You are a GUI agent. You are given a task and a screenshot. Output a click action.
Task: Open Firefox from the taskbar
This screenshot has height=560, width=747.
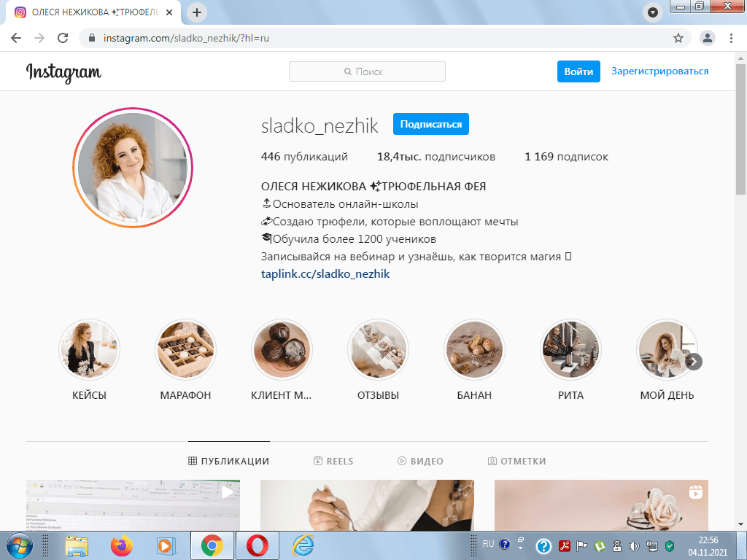coord(120,545)
